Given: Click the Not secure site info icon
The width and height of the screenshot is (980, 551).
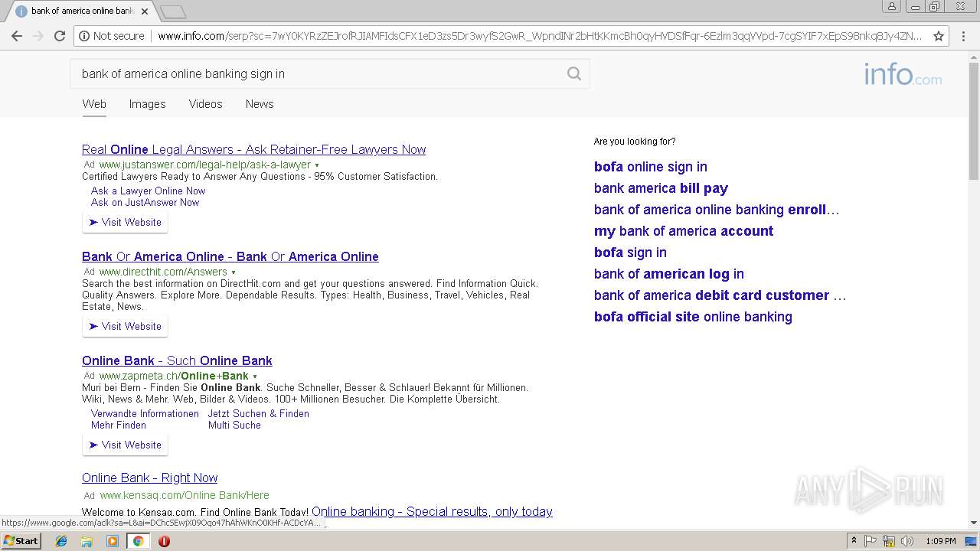Looking at the screenshot, I should 84,36.
